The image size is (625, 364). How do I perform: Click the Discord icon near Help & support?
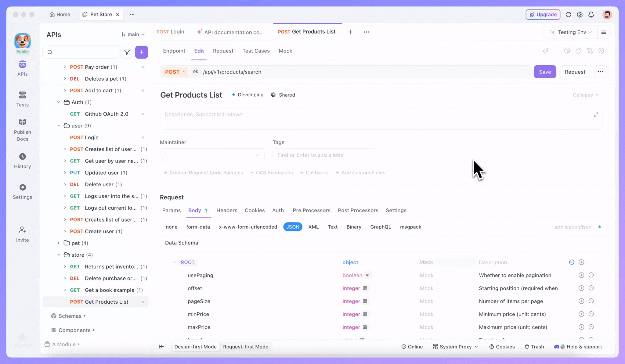557,347
